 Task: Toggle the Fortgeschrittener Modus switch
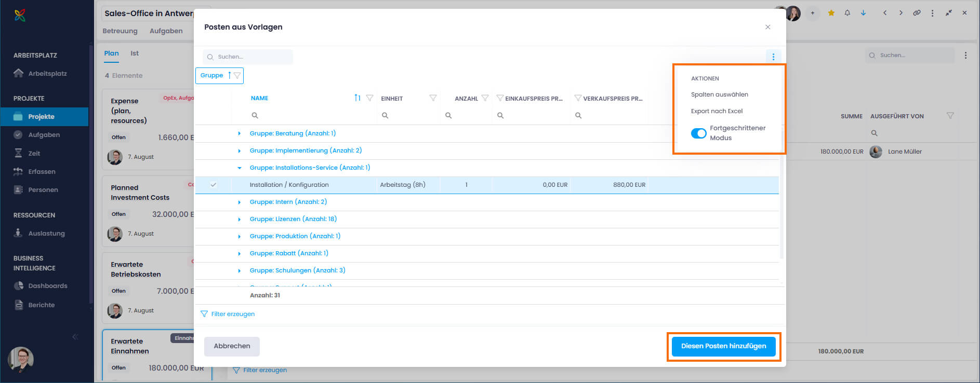tap(698, 133)
